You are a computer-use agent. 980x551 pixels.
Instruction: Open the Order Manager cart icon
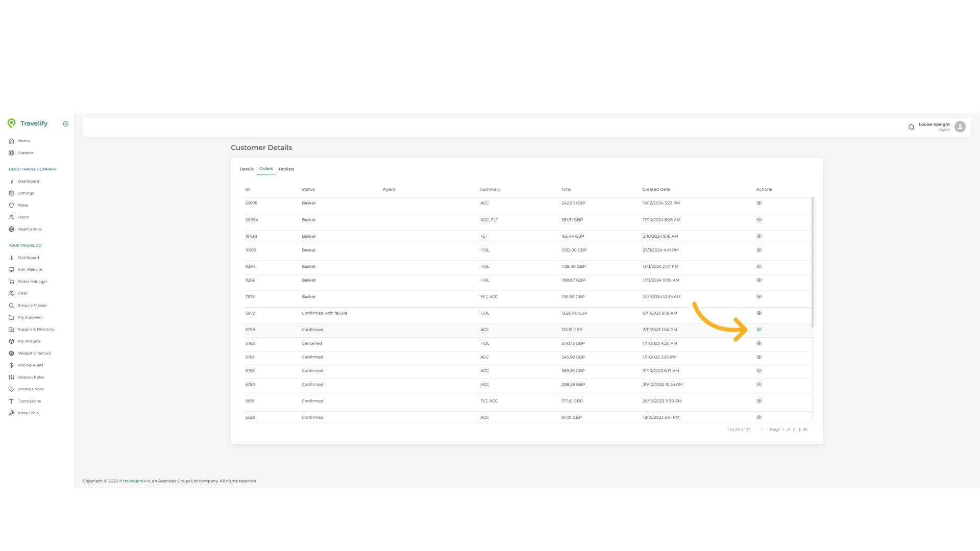tap(11, 281)
